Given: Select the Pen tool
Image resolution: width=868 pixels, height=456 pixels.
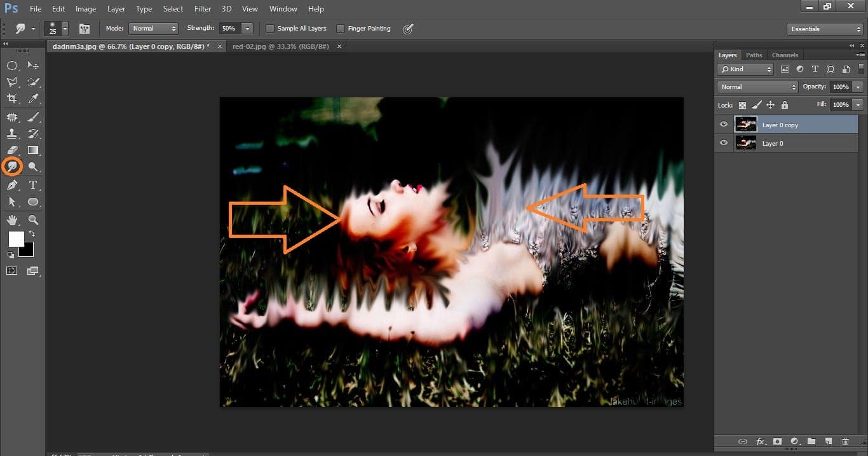Looking at the screenshot, I should pos(12,185).
